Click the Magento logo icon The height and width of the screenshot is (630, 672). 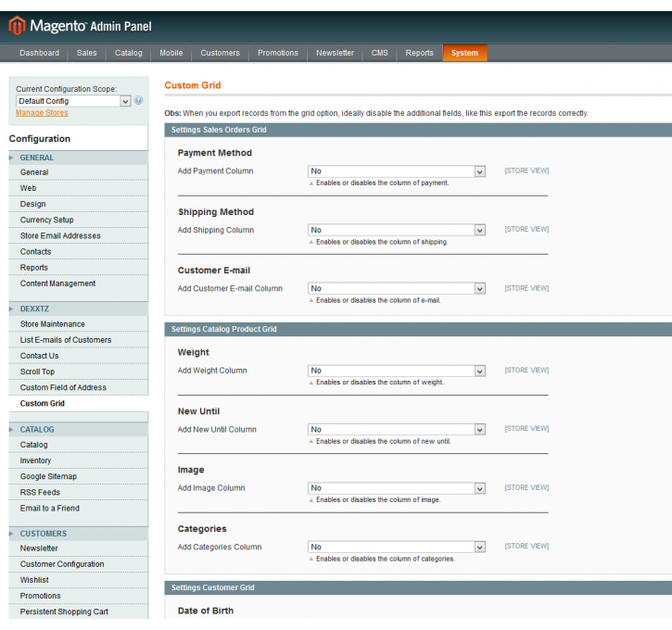point(18,25)
